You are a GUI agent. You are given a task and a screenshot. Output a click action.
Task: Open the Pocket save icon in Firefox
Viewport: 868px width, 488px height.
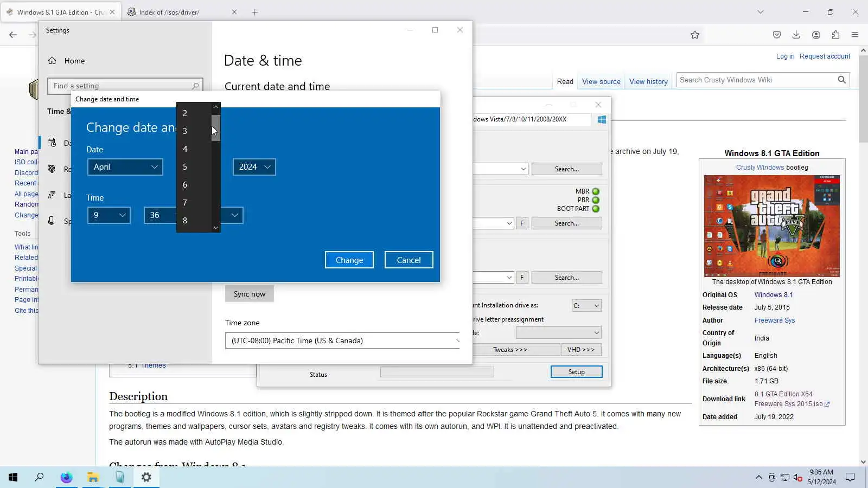(x=777, y=35)
